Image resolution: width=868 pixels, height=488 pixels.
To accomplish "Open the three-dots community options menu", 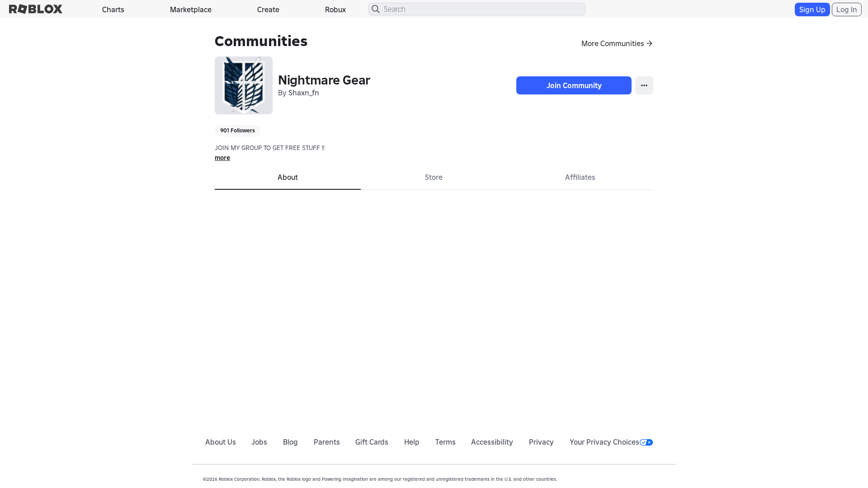I will pyautogui.click(x=644, y=85).
